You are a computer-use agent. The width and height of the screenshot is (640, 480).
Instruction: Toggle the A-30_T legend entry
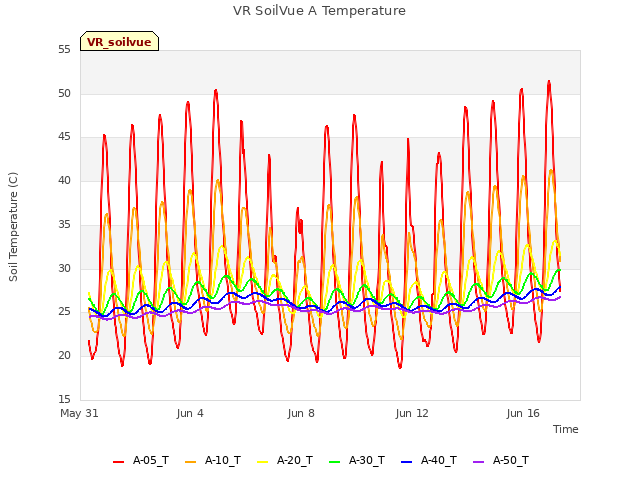(x=357, y=460)
